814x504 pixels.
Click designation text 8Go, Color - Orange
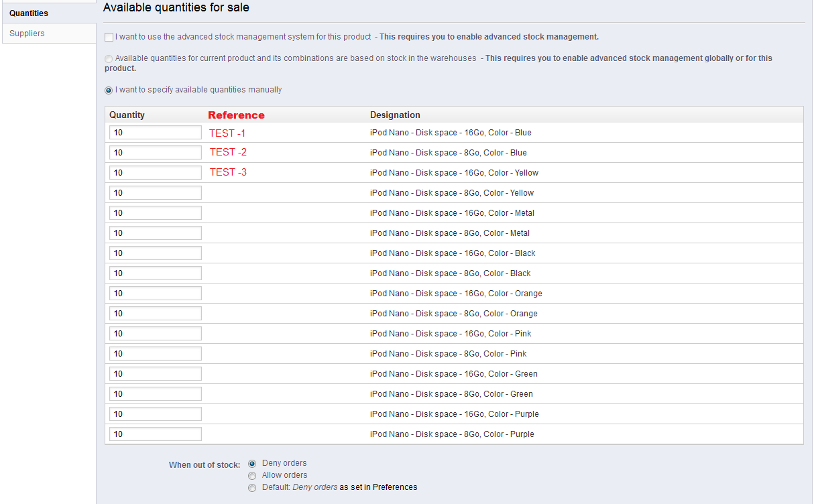click(454, 314)
